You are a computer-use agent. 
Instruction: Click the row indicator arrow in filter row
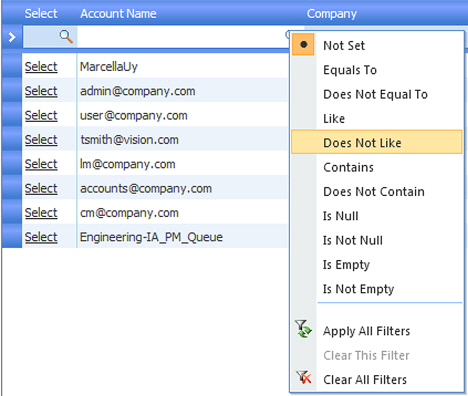(x=12, y=37)
